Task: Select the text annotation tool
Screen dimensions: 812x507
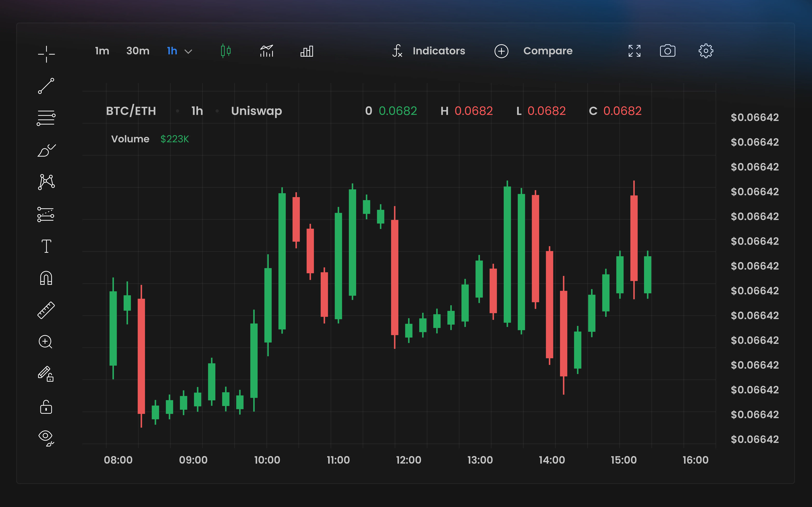Action: [x=46, y=246]
